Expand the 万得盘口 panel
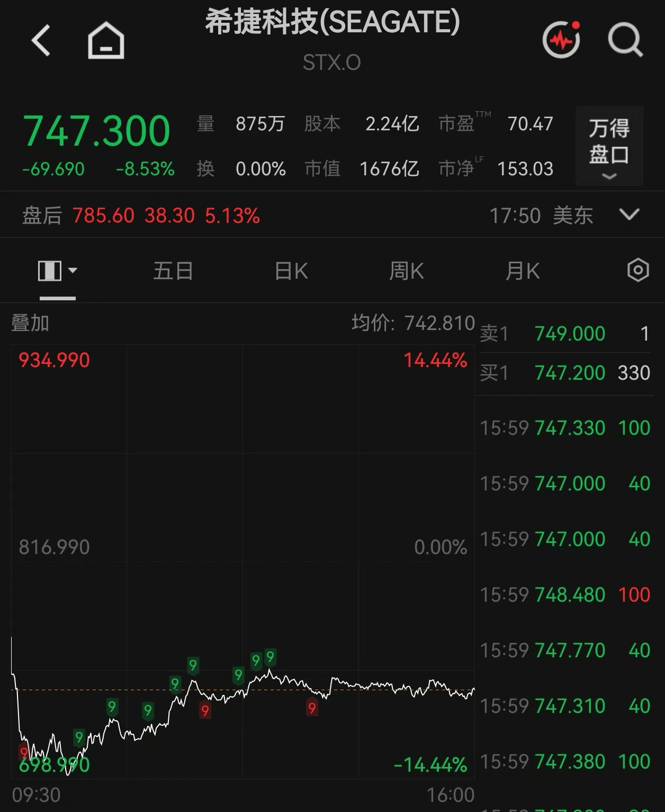 (x=609, y=146)
